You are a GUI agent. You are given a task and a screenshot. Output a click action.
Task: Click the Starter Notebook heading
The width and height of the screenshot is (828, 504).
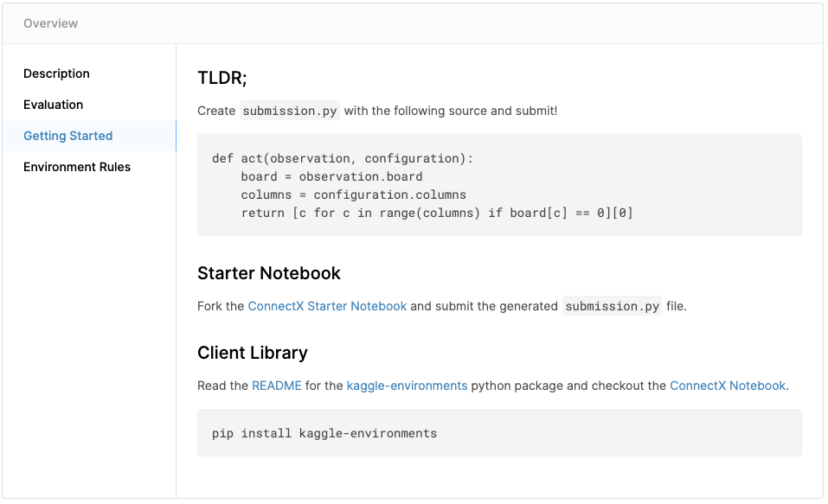click(269, 273)
